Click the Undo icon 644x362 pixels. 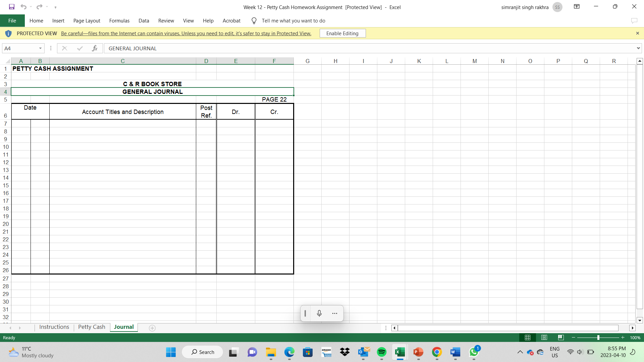click(x=23, y=7)
